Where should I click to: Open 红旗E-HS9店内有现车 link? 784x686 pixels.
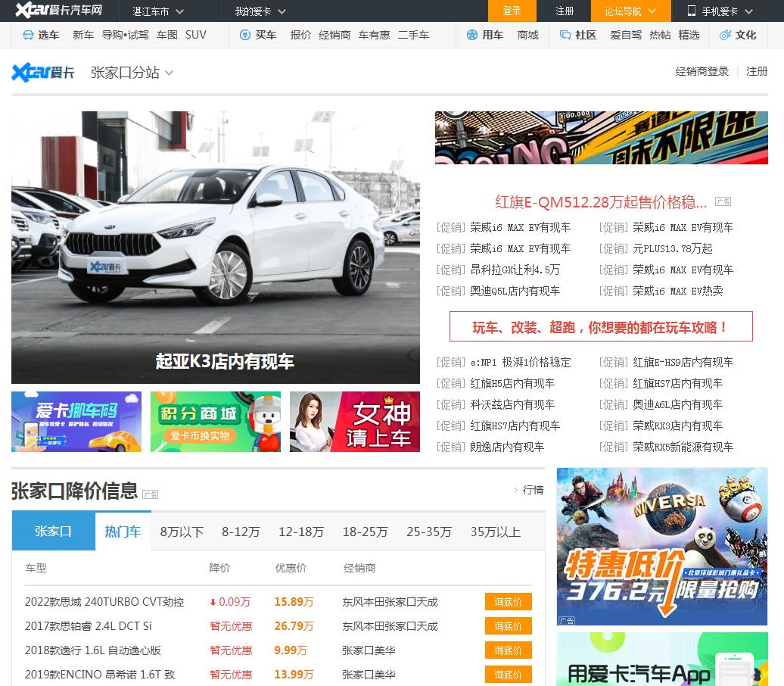[x=683, y=362]
